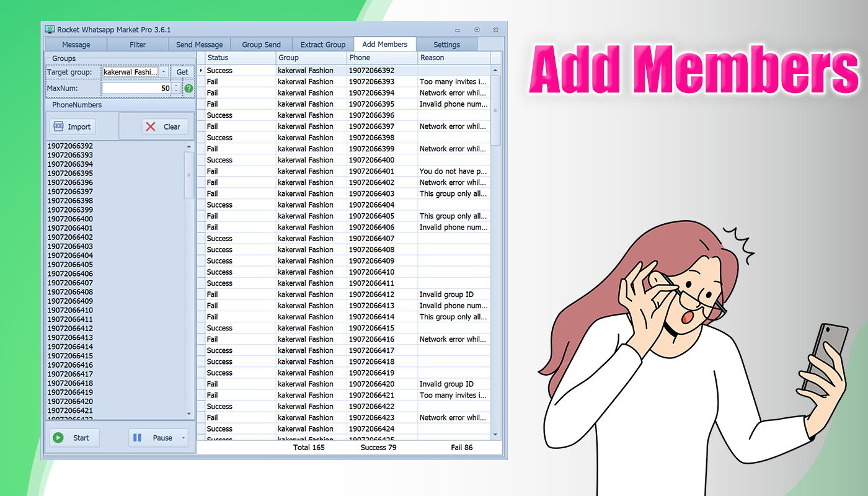Select 19072066392 in the phone numbers list
Viewport: 868px width, 496px height.
coord(70,146)
